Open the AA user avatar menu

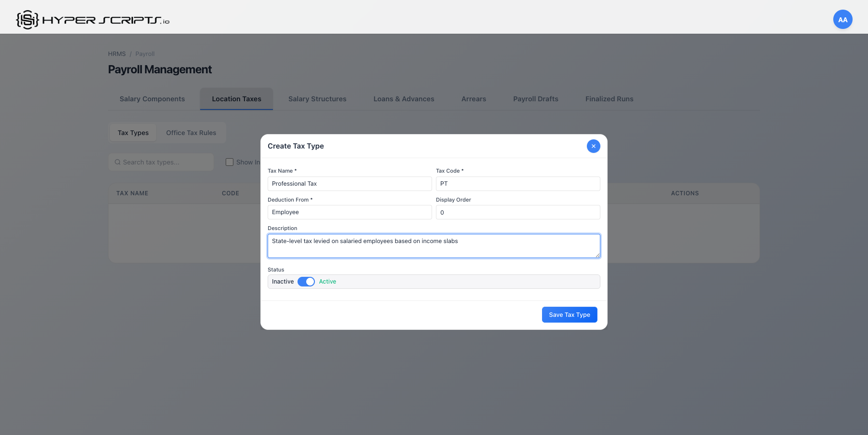click(842, 19)
